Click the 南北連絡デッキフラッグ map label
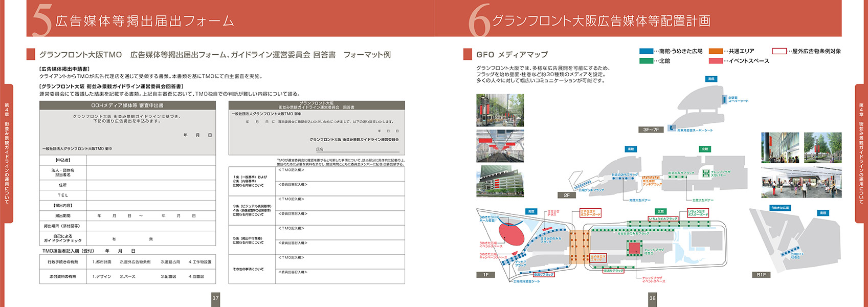The height and width of the screenshot is (307, 868). click(652, 183)
